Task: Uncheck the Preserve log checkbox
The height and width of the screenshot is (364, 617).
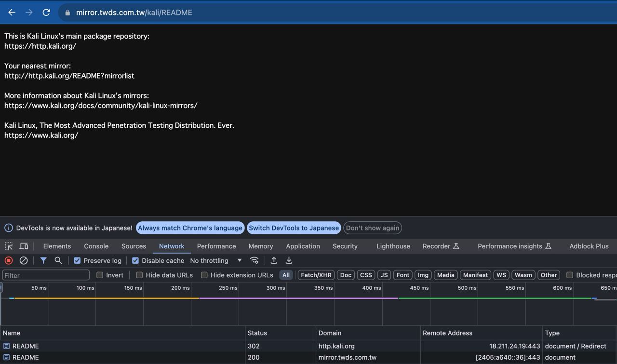Action: point(77,260)
